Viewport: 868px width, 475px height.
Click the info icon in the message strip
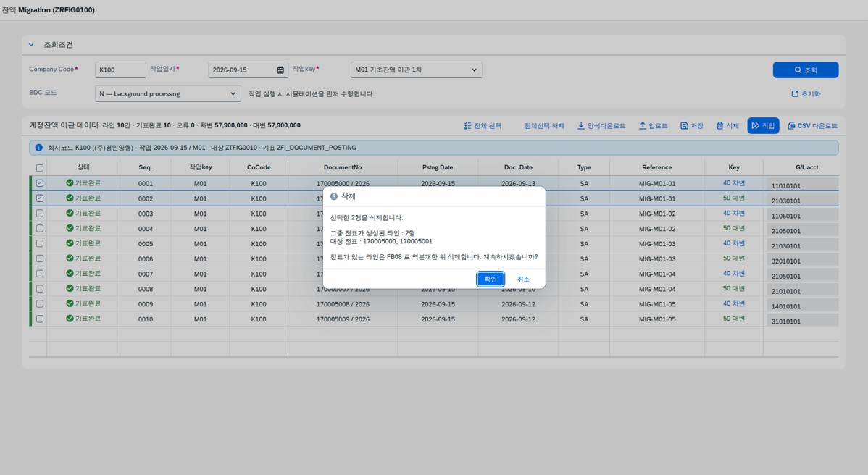[x=38, y=148]
